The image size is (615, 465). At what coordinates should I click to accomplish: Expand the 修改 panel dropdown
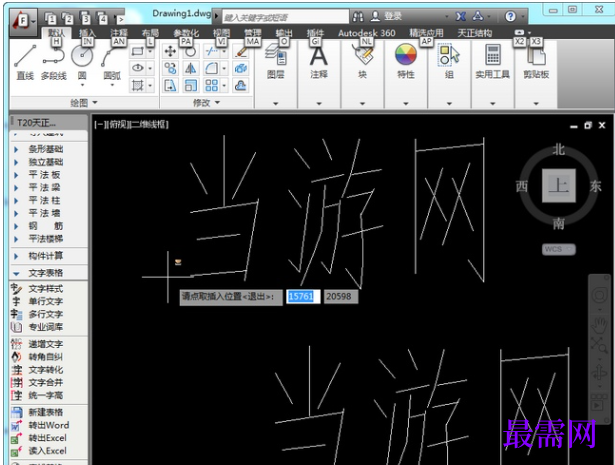(x=206, y=103)
